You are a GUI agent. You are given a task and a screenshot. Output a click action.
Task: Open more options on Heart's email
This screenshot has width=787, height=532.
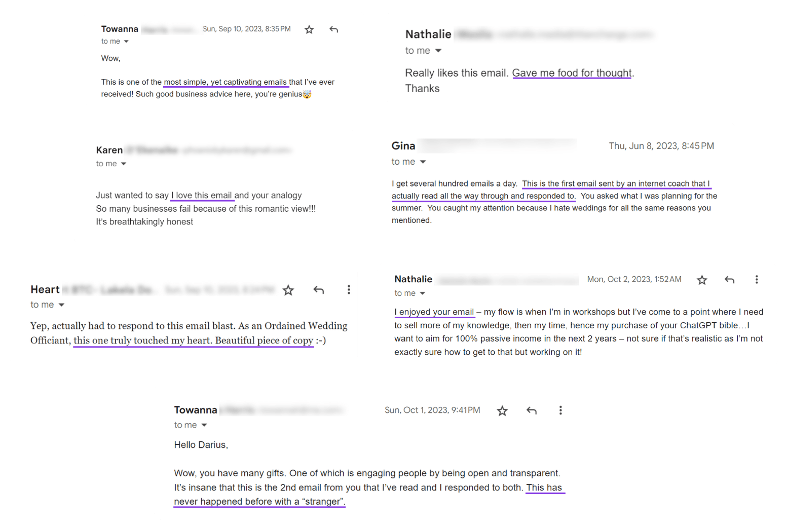pyautogui.click(x=349, y=290)
